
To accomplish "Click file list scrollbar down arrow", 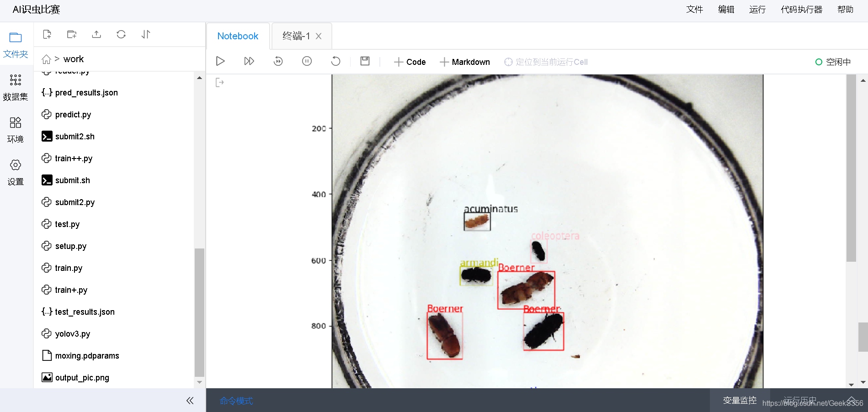I will (x=199, y=382).
